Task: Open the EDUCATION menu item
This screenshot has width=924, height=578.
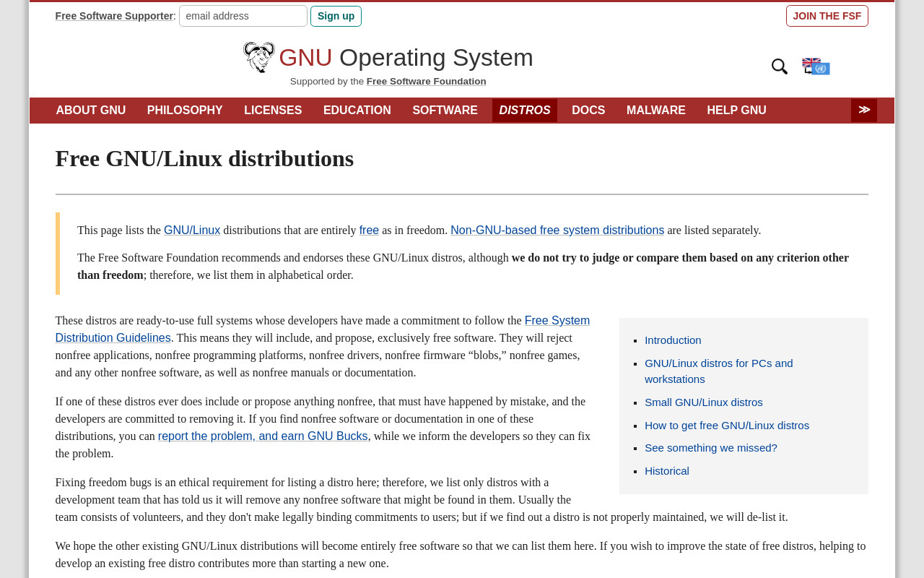Action: 357,111
